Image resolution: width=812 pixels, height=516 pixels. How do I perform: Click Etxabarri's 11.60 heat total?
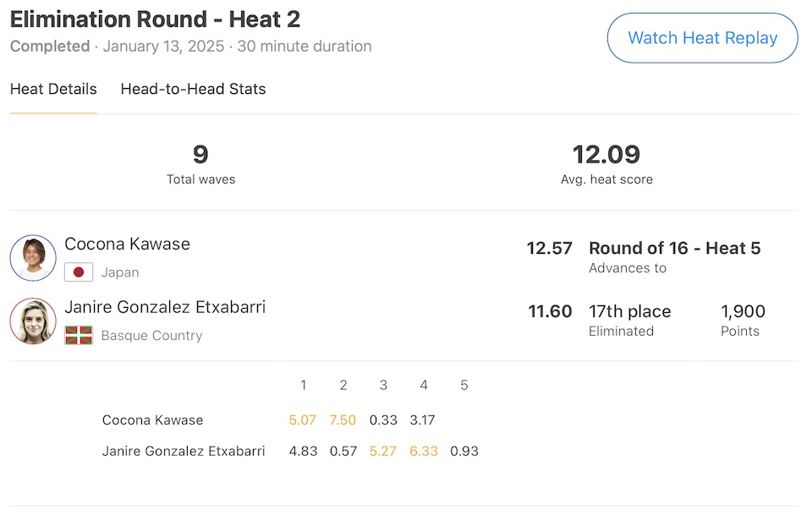point(550,311)
